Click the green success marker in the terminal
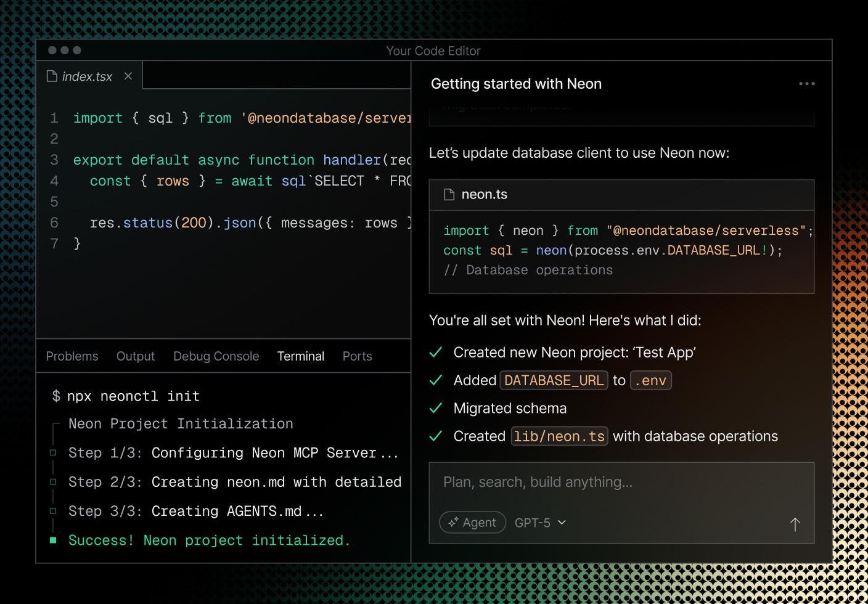The height and width of the screenshot is (604, 868). (53, 539)
